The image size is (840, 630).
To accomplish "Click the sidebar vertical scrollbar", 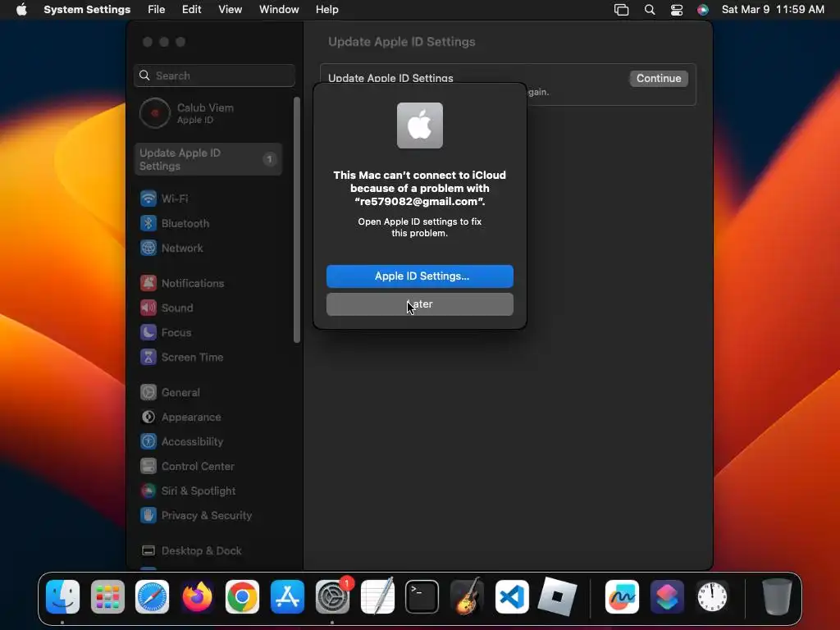I will click(296, 220).
